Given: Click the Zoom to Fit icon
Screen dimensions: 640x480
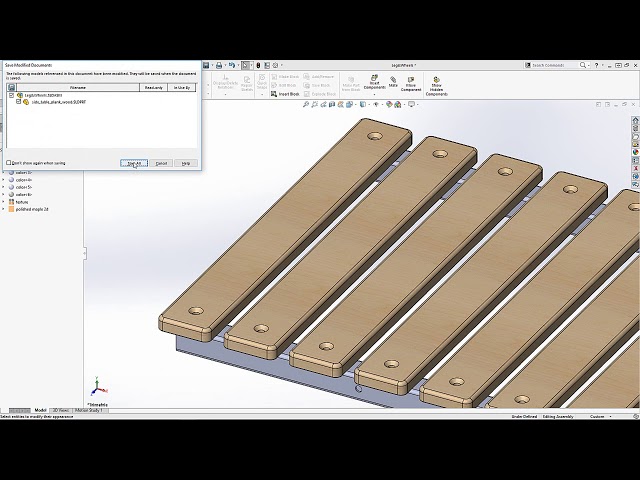Looking at the screenshot, I should (306, 104).
